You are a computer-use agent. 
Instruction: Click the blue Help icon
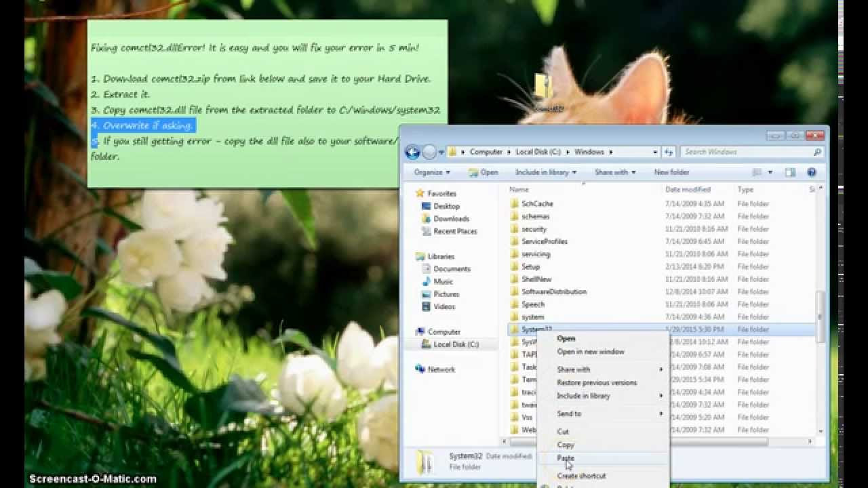point(812,172)
